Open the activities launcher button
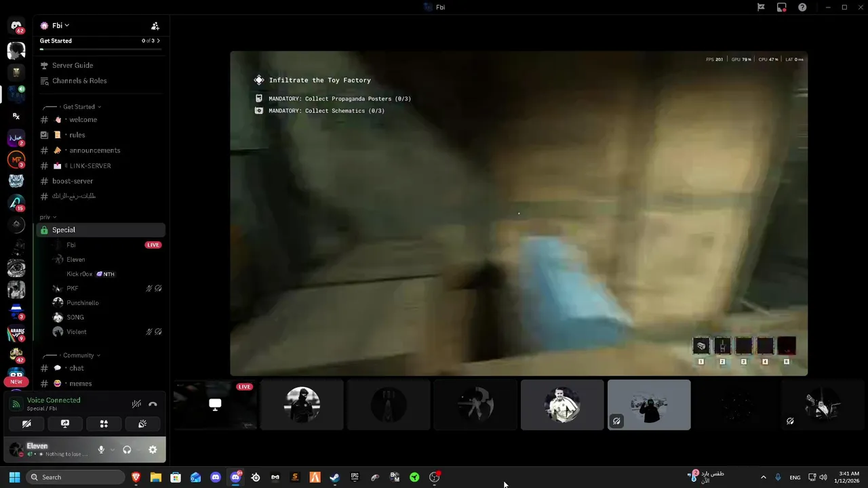This screenshot has height=488, width=868. pos(104,424)
